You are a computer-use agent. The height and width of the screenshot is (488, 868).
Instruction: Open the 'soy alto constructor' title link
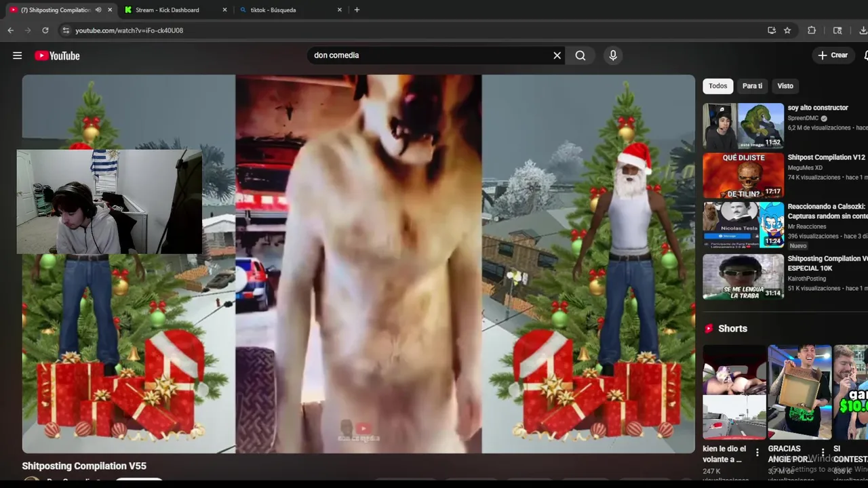(x=818, y=108)
